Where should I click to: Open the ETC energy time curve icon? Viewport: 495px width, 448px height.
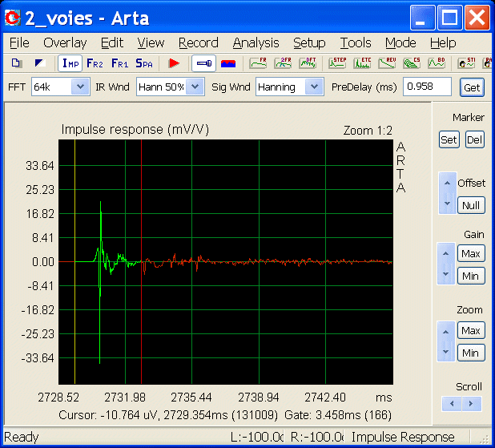362,63
